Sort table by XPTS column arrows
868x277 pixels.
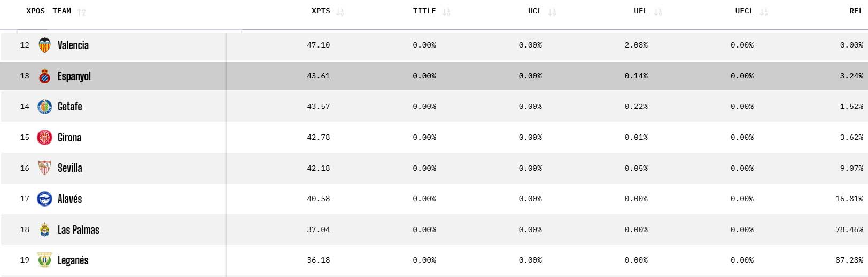(340, 12)
